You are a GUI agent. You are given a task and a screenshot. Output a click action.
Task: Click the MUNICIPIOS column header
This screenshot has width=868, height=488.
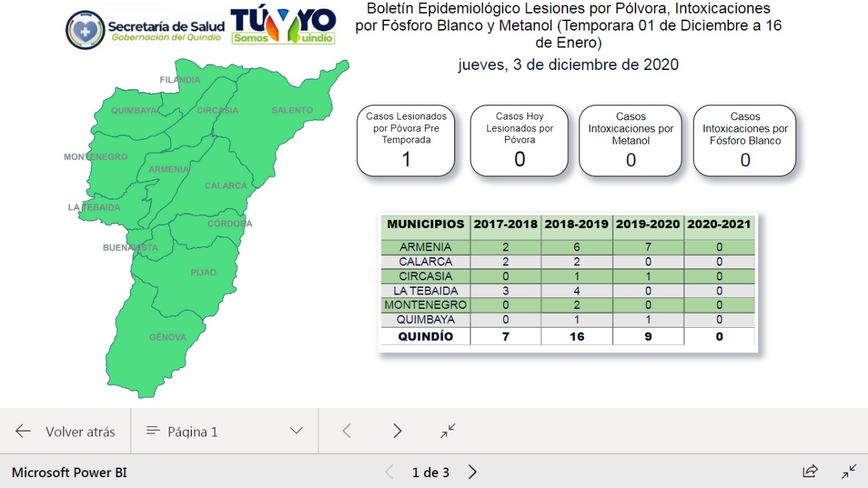click(x=426, y=224)
